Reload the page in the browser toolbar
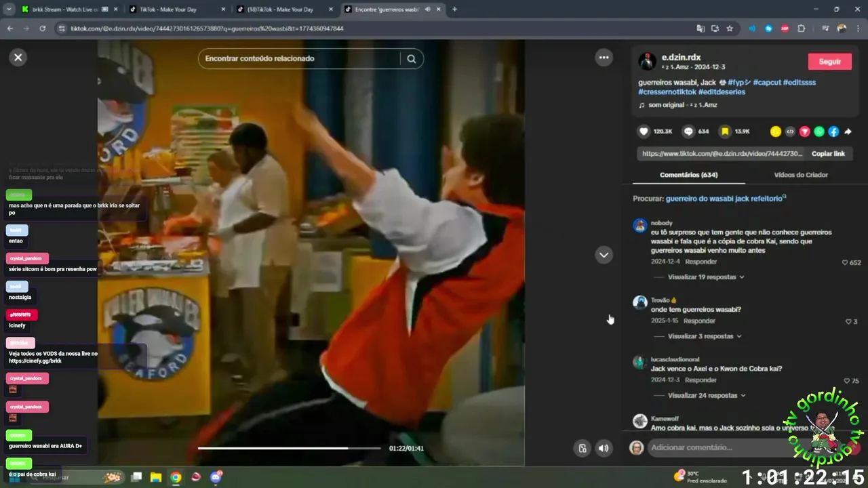 coord(42,28)
